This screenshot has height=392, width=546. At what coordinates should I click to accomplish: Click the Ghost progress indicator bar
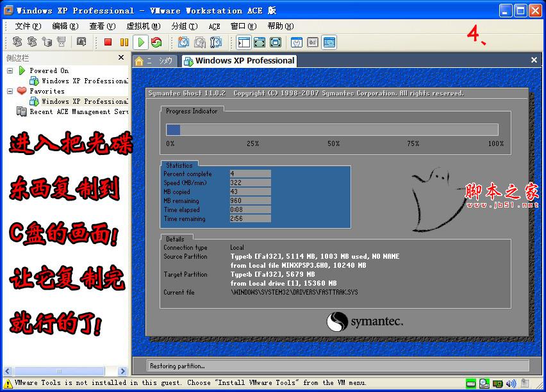click(x=332, y=130)
